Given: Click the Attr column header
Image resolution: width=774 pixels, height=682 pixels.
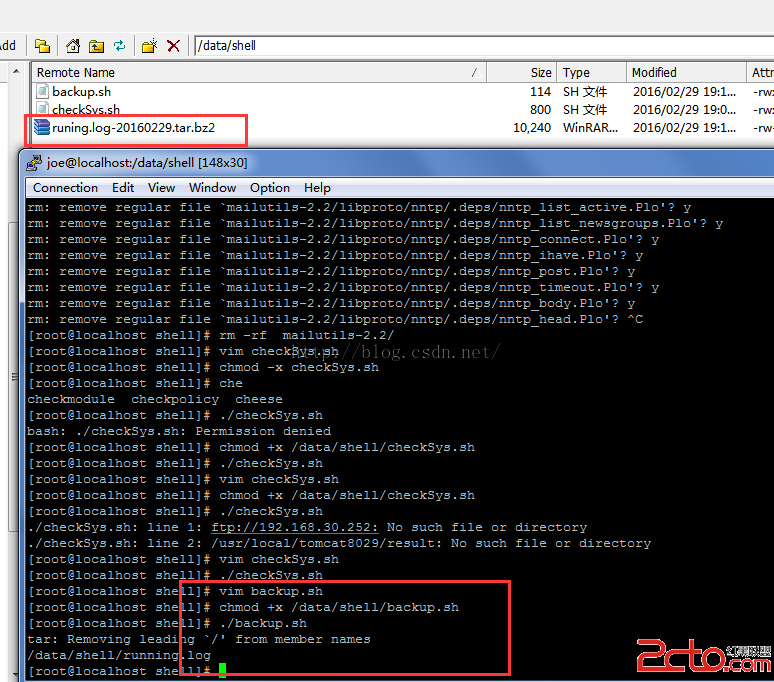Looking at the screenshot, I should point(760,73).
